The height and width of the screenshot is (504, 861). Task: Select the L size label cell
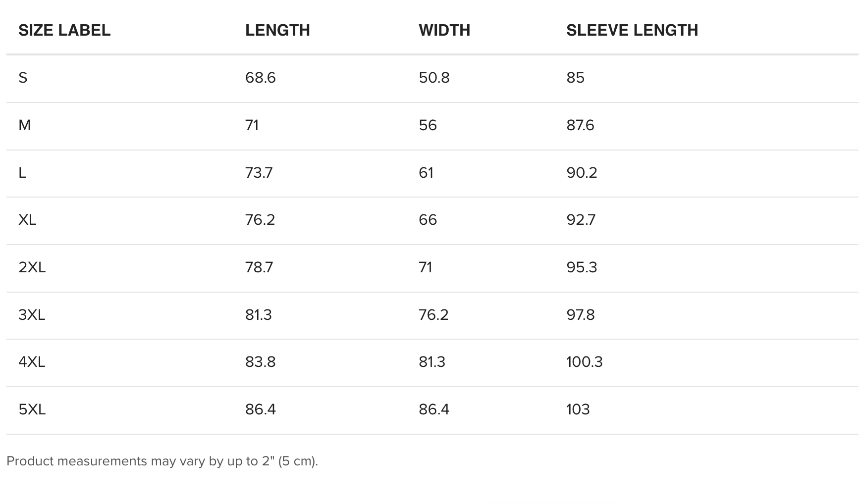[22, 173]
